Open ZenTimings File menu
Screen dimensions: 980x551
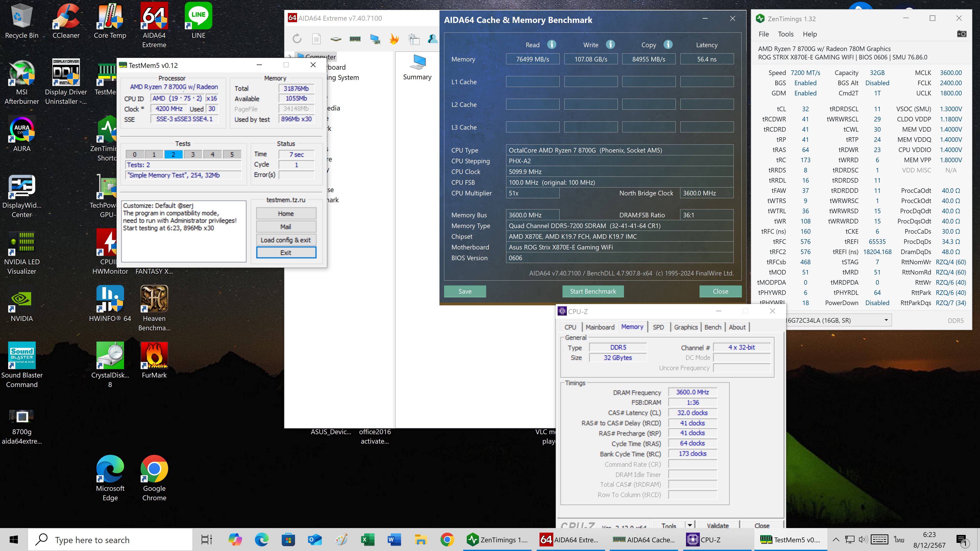point(763,34)
